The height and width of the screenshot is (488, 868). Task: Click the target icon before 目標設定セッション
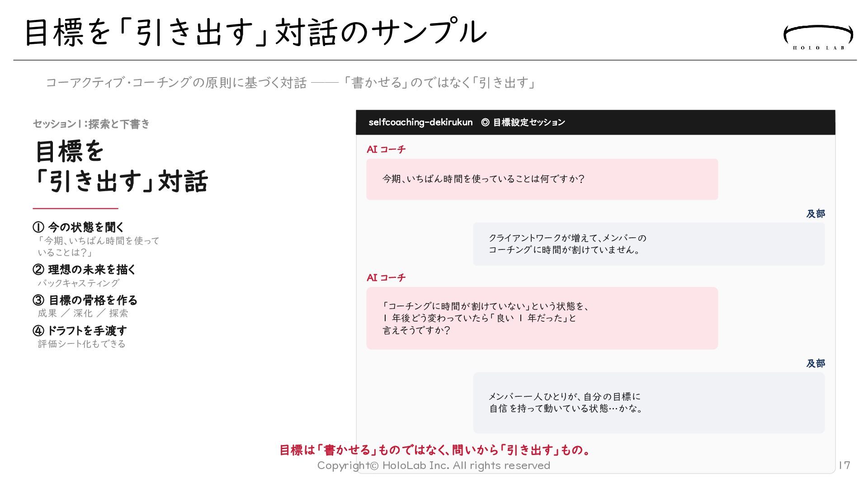485,122
